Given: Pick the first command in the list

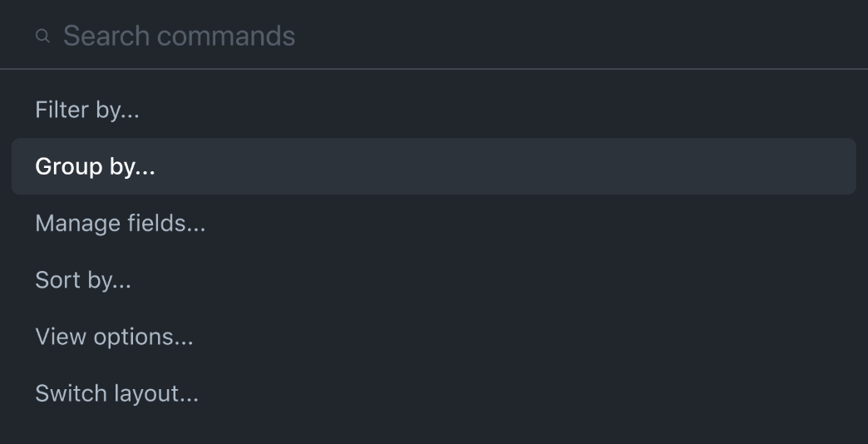Looking at the screenshot, I should pyautogui.click(x=87, y=110).
